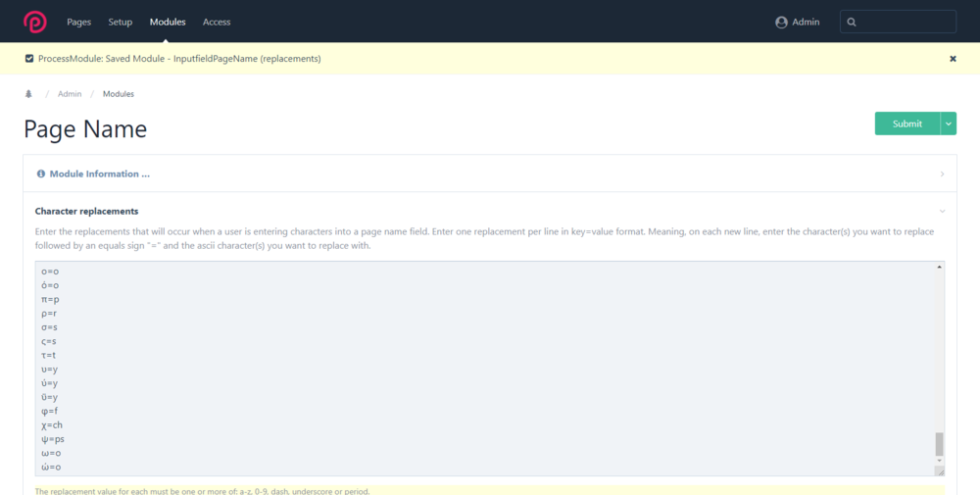Go to Modules in the breadcrumb
The width and height of the screenshot is (980, 495).
coord(119,94)
